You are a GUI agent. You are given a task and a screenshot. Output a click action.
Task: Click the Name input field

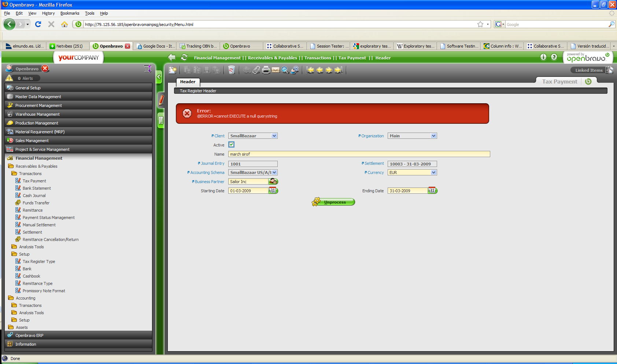click(x=359, y=154)
